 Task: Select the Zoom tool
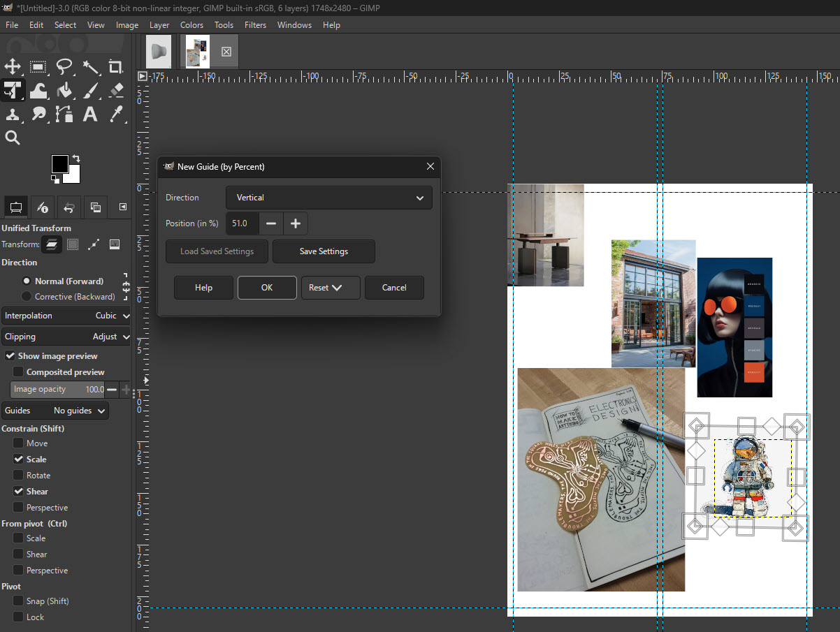[12, 138]
